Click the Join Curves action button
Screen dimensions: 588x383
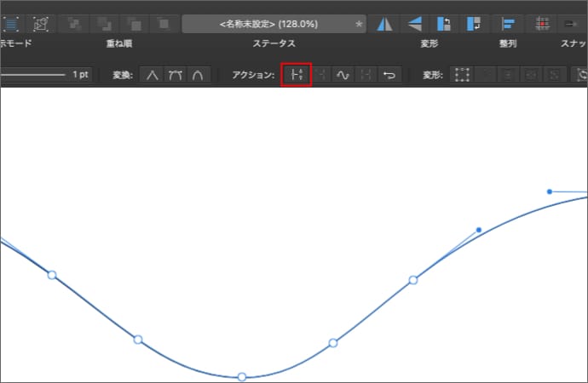(x=366, y=75)
